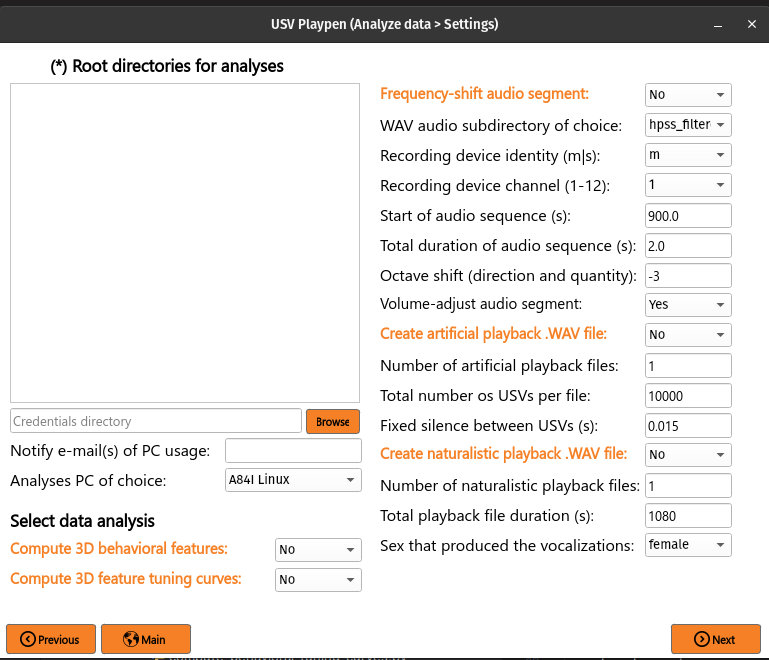Browse for the credentials directory
Viewport: 769px width, 660px height.
coord(333,422)
